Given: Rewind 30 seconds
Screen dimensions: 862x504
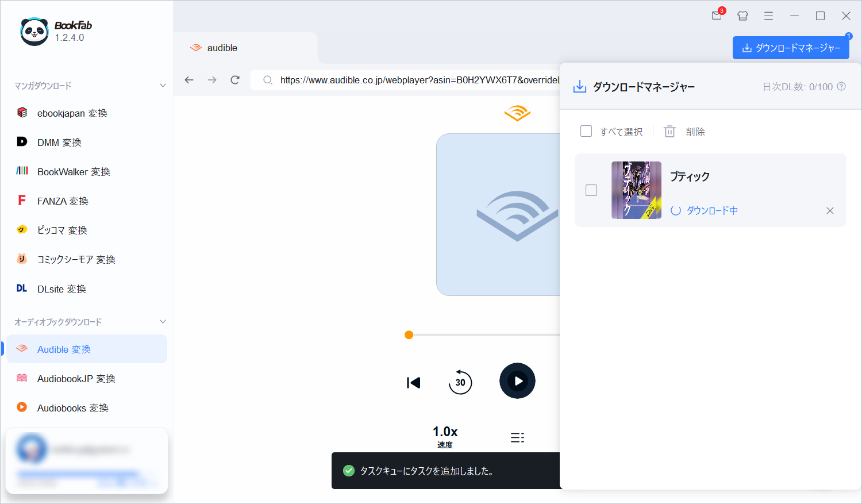Looking at the screenshot, I should tap(460, 382).
